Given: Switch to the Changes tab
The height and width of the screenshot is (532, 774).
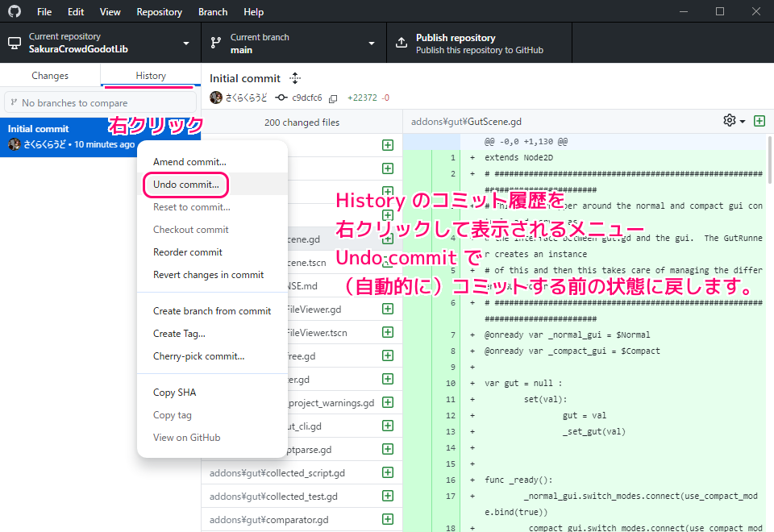Looking at the screenshot, I should coord(50,76).
